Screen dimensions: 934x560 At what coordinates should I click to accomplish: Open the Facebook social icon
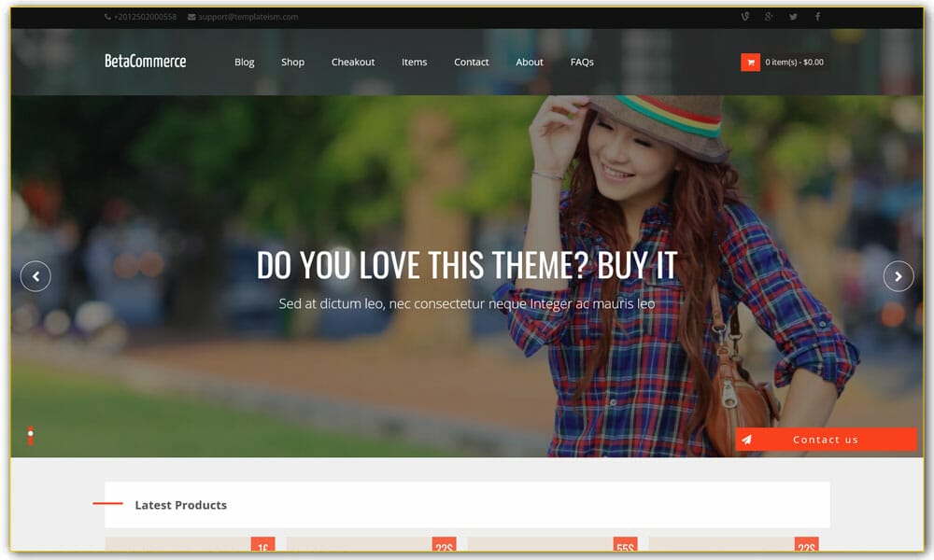818,16
